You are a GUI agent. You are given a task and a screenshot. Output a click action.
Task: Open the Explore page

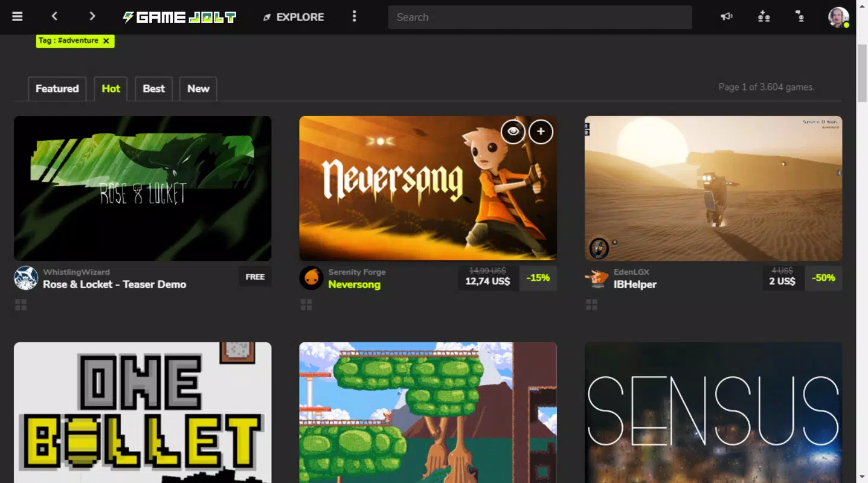click(294, 17)
